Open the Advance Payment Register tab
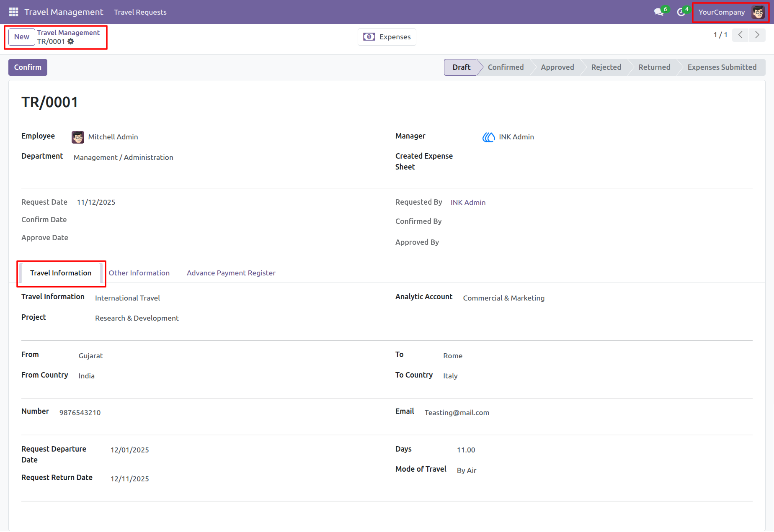This screenshot has width=774, height=532. (x=231, y=273)
